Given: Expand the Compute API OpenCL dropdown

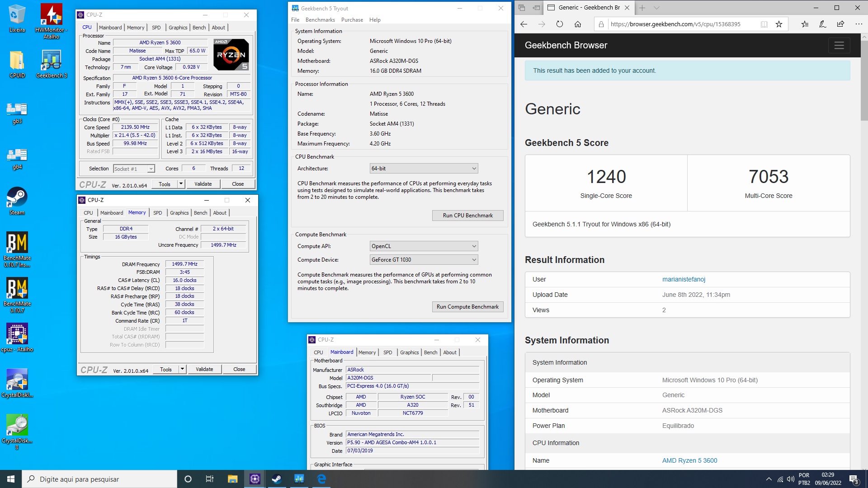Looking at the screenshot, I should 424,246.
